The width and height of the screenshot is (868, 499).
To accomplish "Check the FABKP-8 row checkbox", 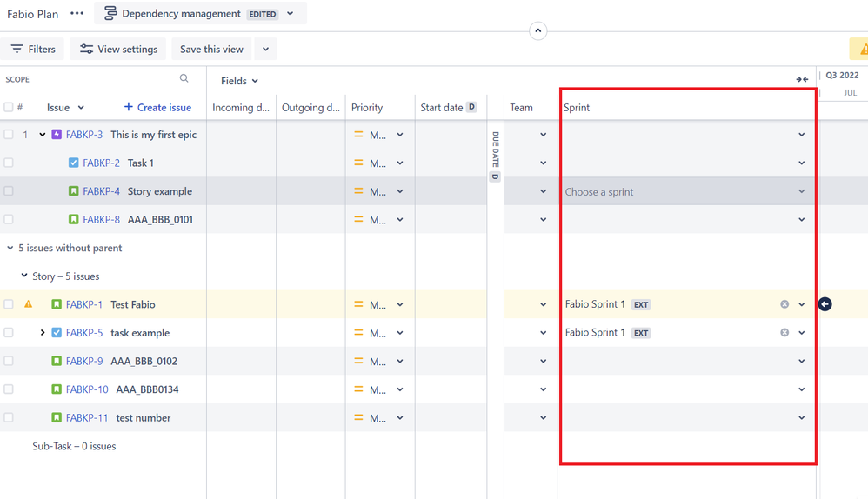I will point(9,219).
